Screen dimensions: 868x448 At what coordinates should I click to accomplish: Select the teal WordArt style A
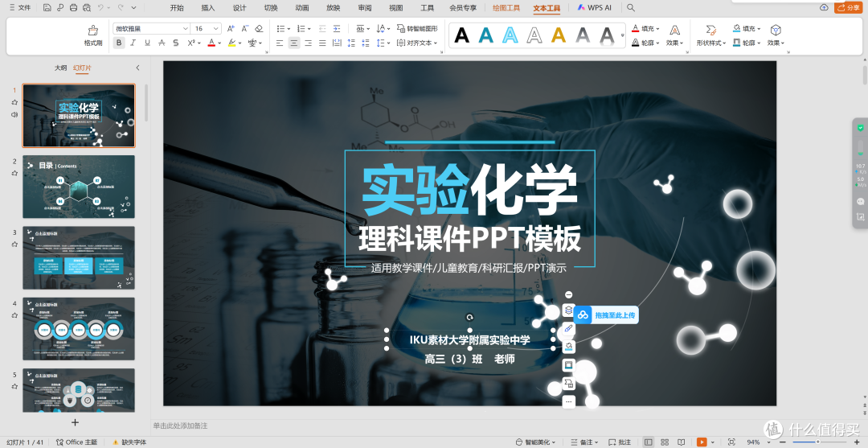(x=486, y=35)
